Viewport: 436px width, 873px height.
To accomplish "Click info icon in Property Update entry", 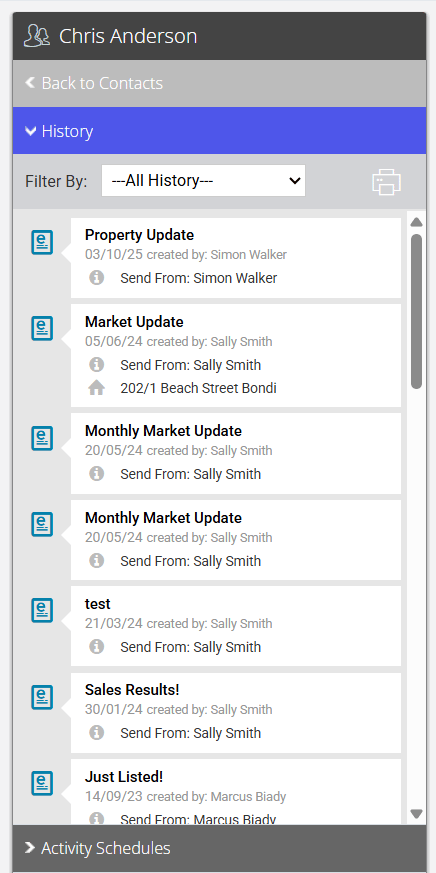I will (x=97, y=277).
